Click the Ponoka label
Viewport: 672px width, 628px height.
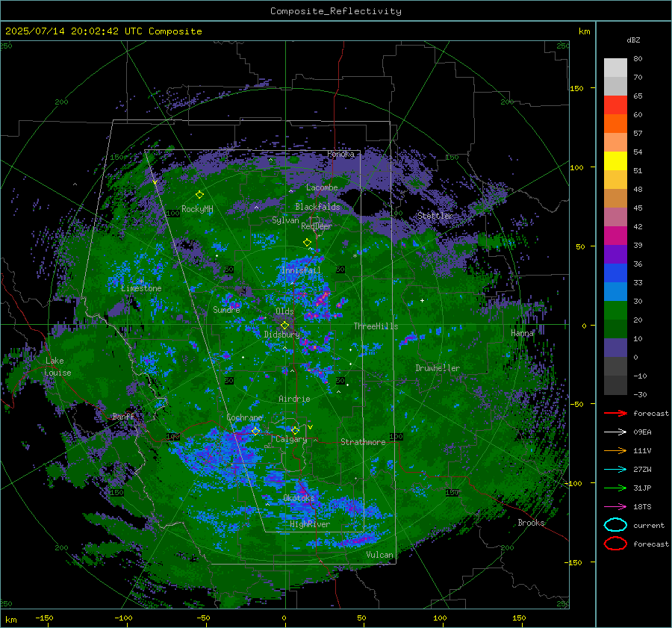340,154
